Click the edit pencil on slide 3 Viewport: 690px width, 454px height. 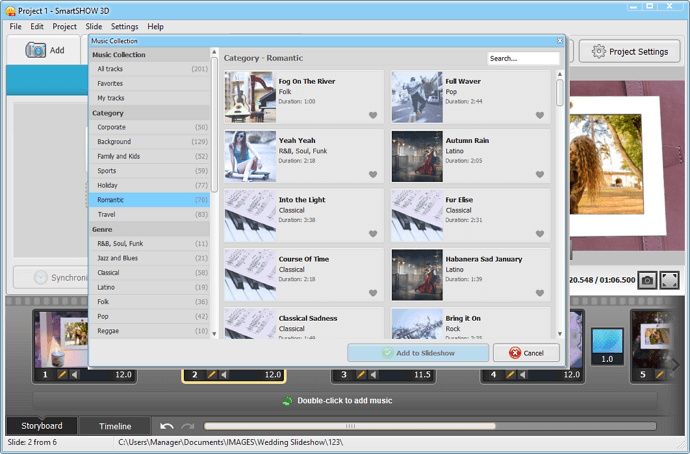click(361, 375)
